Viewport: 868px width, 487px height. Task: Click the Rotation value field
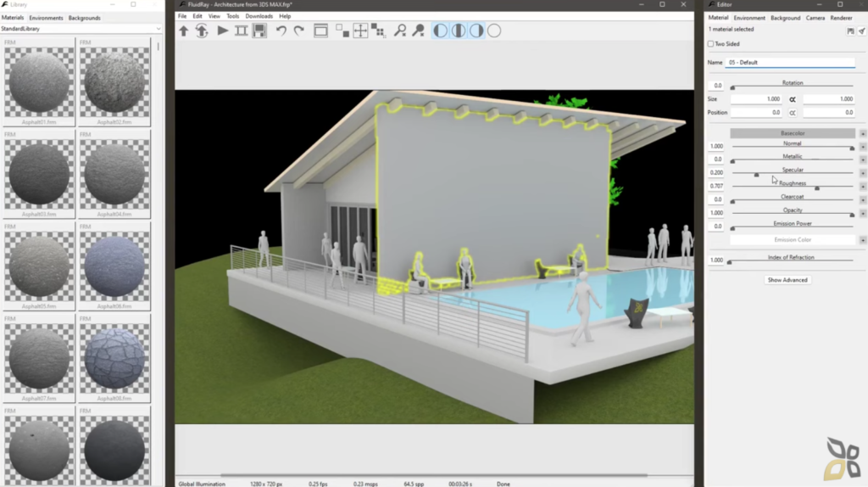[716, 86]
